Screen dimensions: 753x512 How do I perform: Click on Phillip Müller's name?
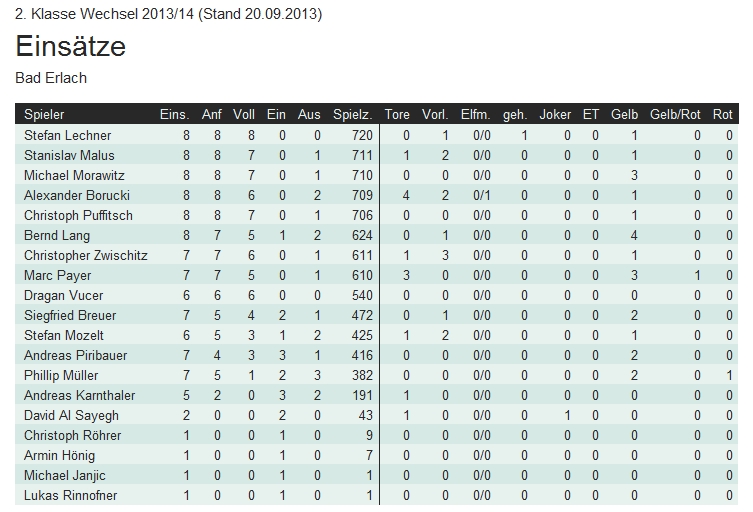[62, 375]
